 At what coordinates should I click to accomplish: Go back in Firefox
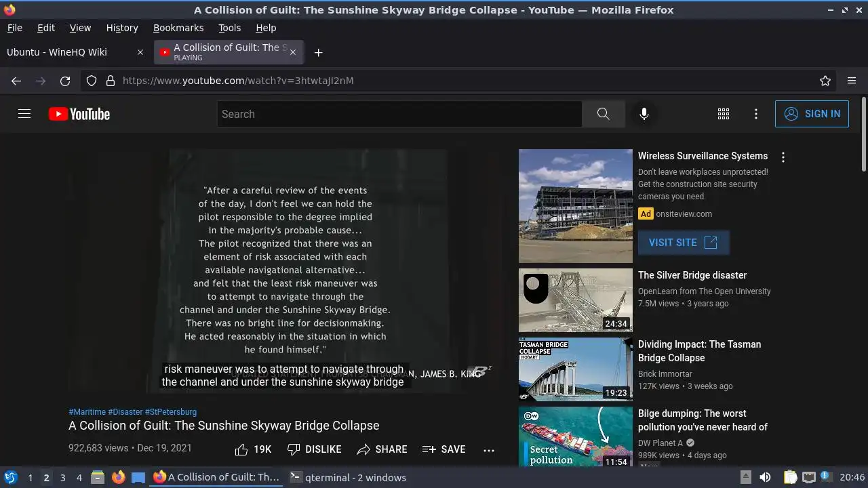(16, 81)
